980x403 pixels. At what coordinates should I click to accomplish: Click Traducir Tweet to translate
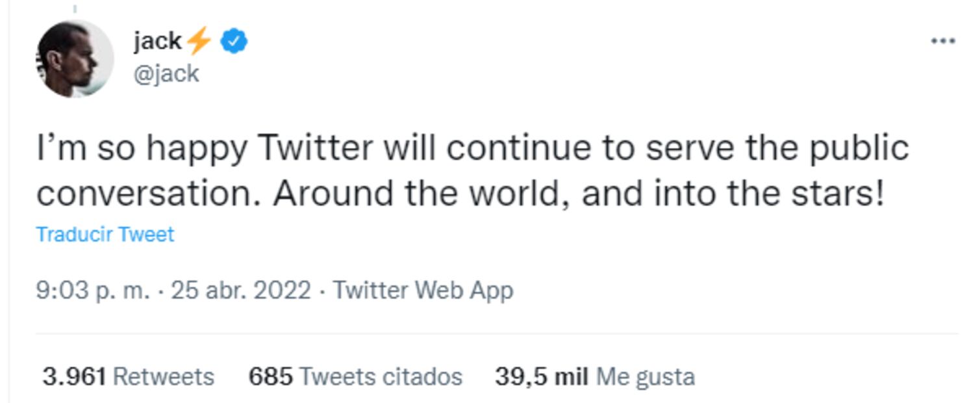(105, 234)
